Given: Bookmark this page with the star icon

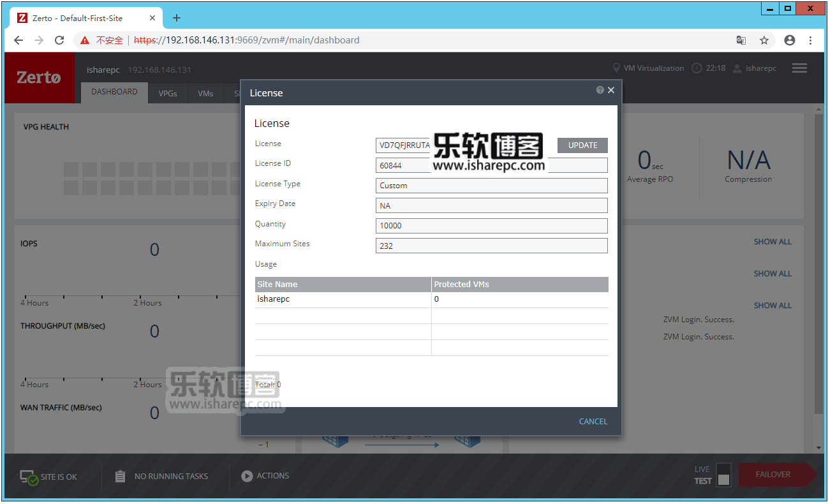Looking at the screenshot, I should point(764,40).
